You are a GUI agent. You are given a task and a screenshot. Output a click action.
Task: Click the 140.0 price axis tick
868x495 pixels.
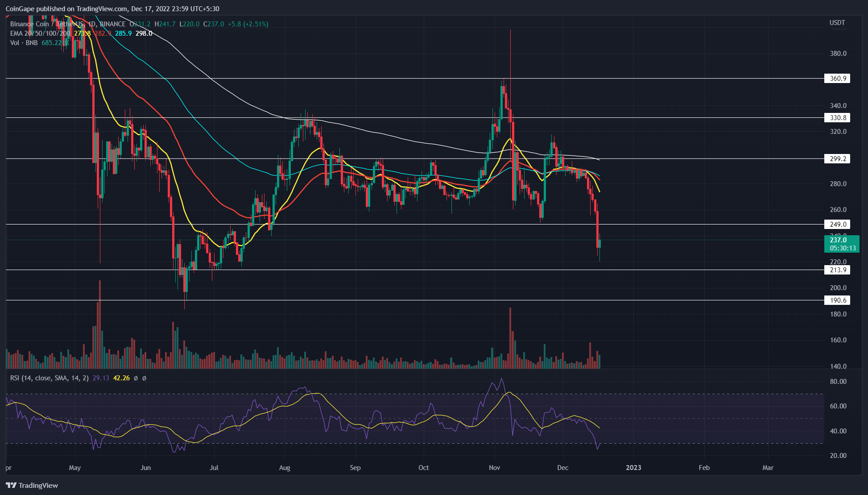tap(838, 366)
